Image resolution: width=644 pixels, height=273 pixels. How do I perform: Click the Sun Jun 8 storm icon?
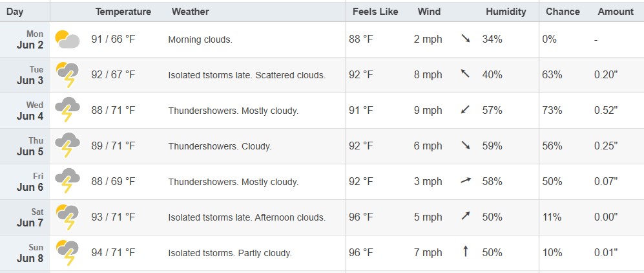pos(67,252)
